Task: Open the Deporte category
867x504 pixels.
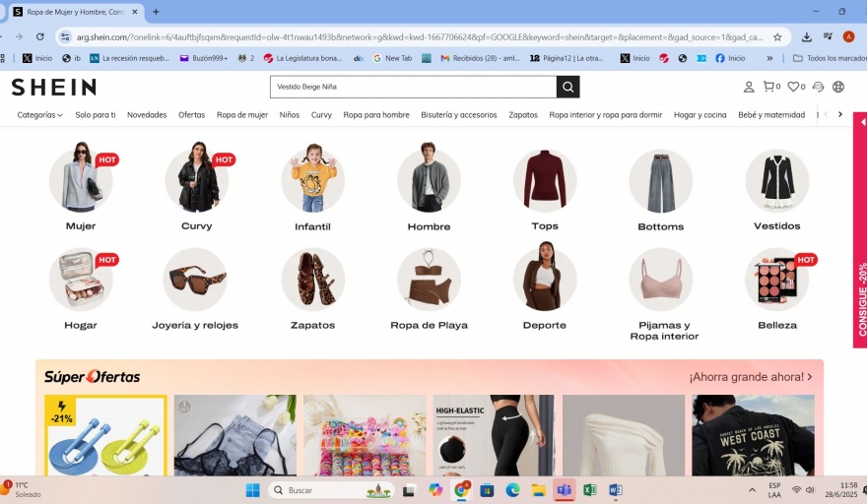Action: pyautogui.click(x=545, y=287)
